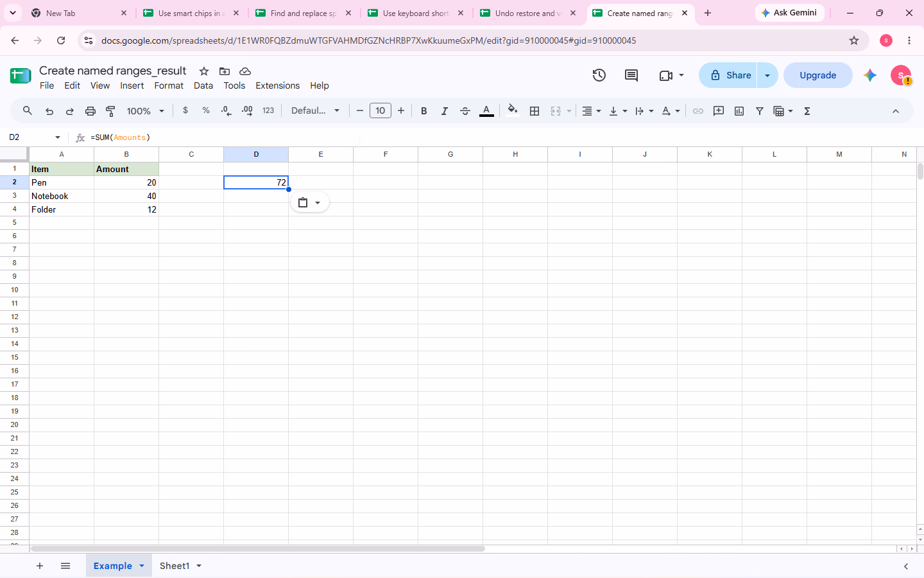This screenshot has width=924, height=578.
Task: Open the borders tool
Action: pos(535,111)
